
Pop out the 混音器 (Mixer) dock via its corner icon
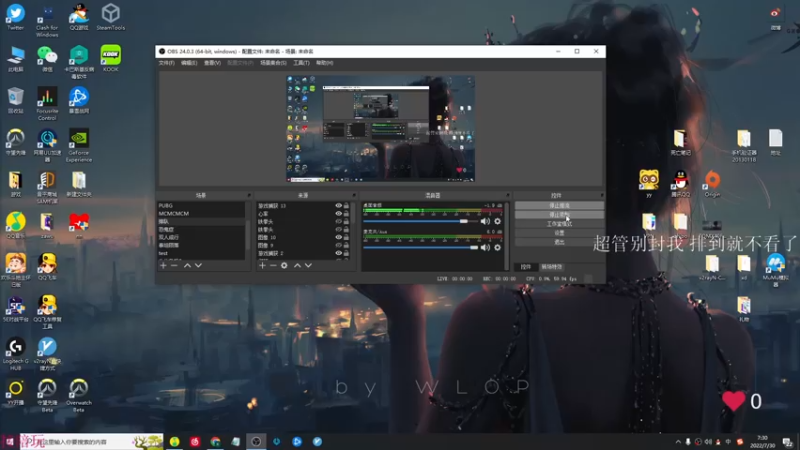pyautogui.click(x=508, y=195)
